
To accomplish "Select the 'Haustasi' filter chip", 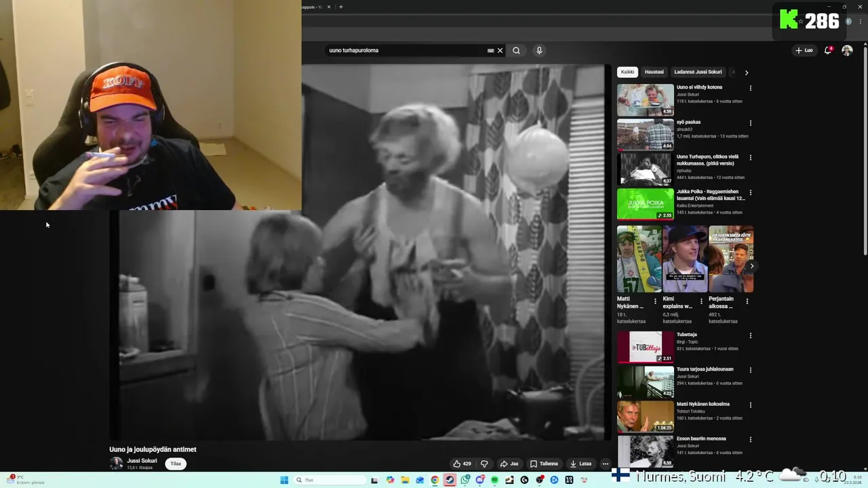I will click(x=654, y=72).
